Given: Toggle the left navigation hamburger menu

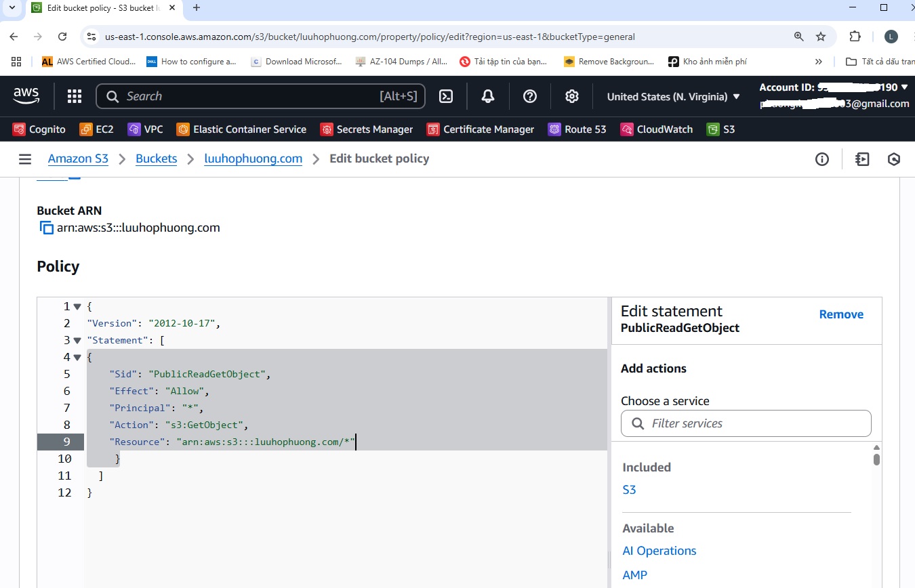Looking at the screenshot, I should coord(25,159).
